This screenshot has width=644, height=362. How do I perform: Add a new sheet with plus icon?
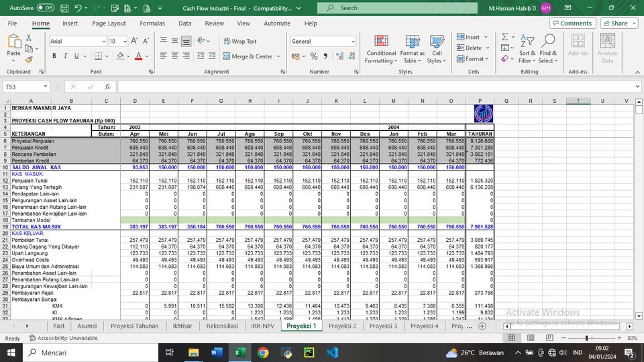click(x=482, y=326)
